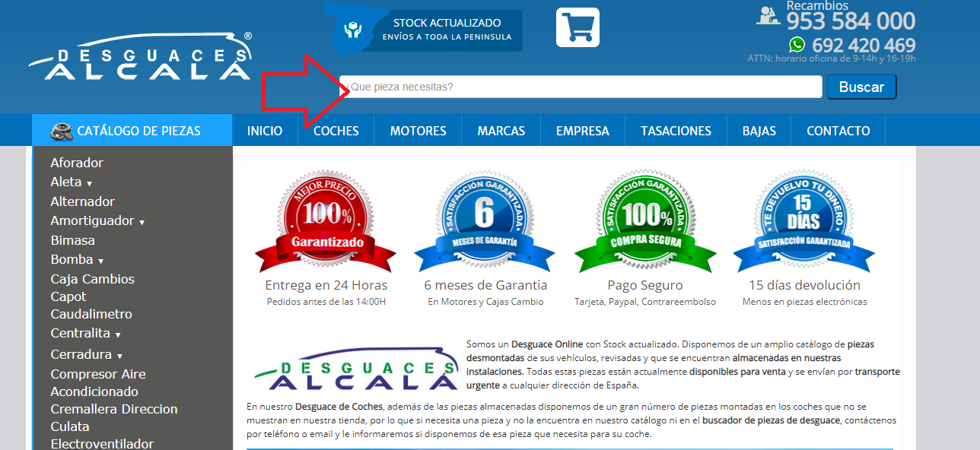Open the TASACIONES menu item
The height and width of the screenshot is (450, 980).
point(676,131)
